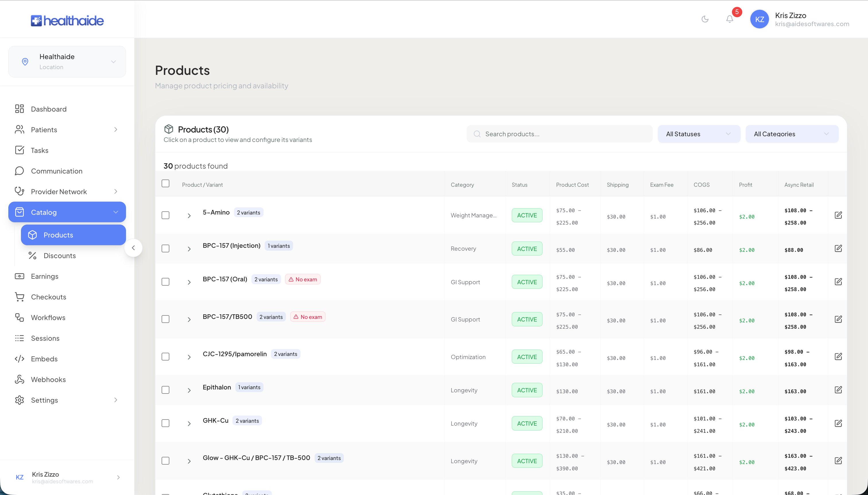The height and width of the screenshot is (495, 868).
Task: Select all products with the header checkbox
Action: (165, 184)
